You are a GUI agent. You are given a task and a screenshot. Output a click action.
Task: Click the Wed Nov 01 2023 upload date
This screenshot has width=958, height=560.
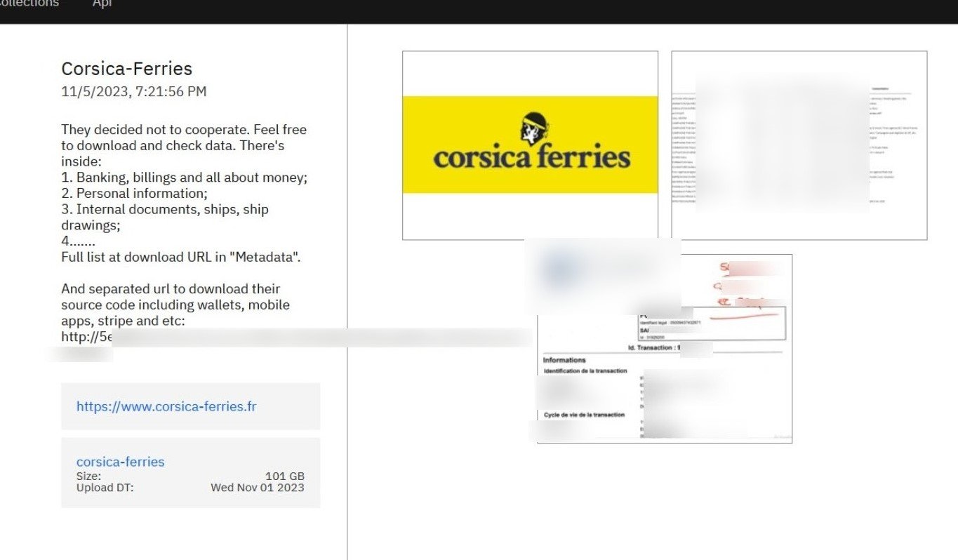pyautogui.click(x=257, y=487)
